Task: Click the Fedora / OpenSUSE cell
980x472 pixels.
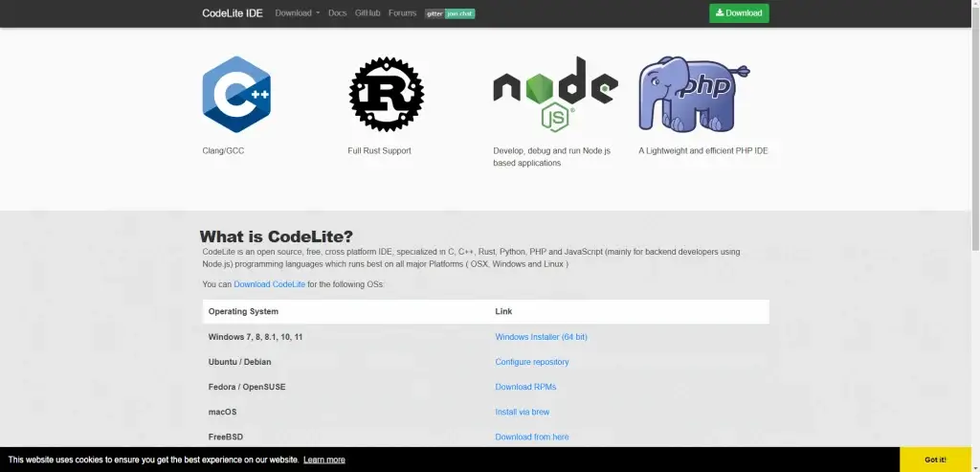Action: tap(247, 387)
